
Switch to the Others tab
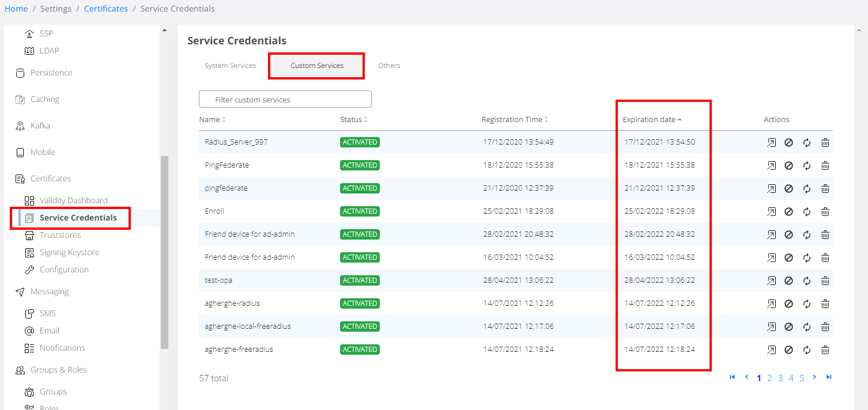click(389, 66)
